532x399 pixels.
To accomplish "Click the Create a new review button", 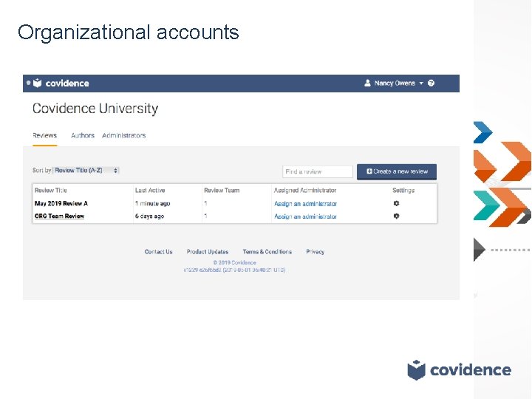I will (397, 171).
